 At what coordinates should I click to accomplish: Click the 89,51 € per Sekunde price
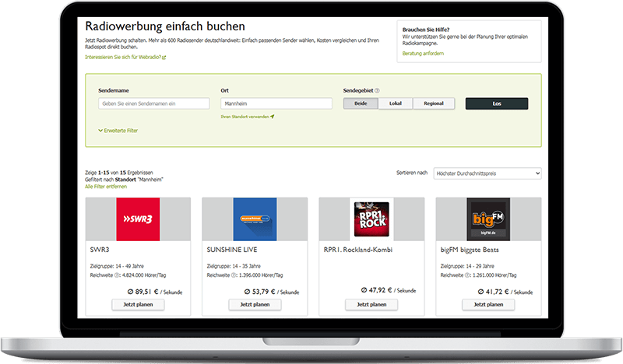(154, 292)
